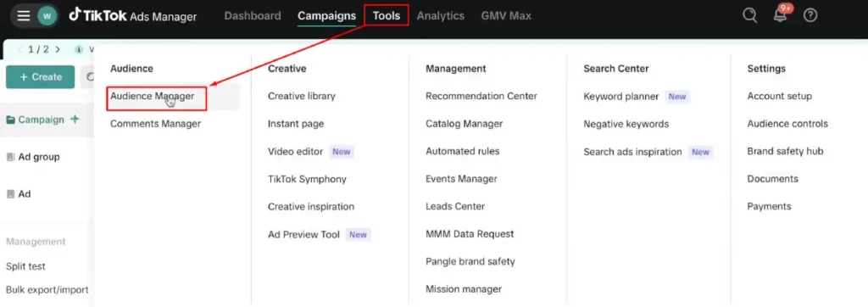Open Catalog Manager

465,124
